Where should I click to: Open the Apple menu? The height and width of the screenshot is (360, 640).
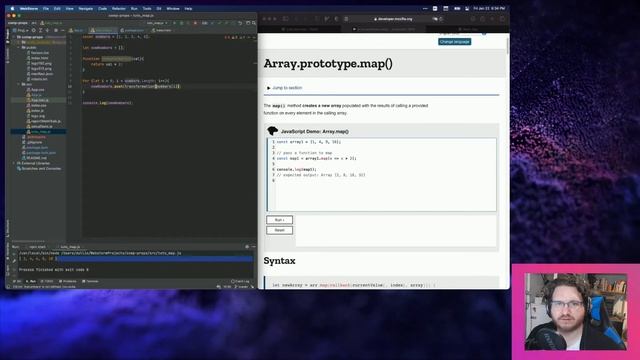click(x=12, y=8)
